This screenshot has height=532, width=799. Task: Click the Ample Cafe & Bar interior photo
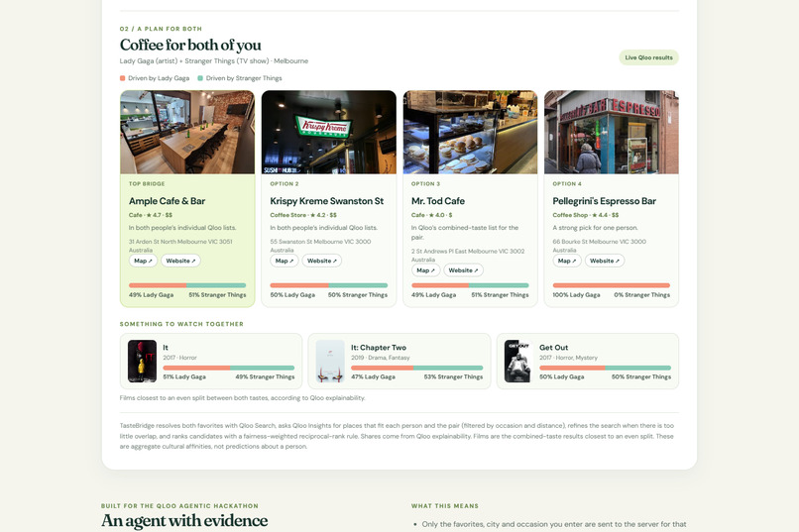(x=187, y=133)
